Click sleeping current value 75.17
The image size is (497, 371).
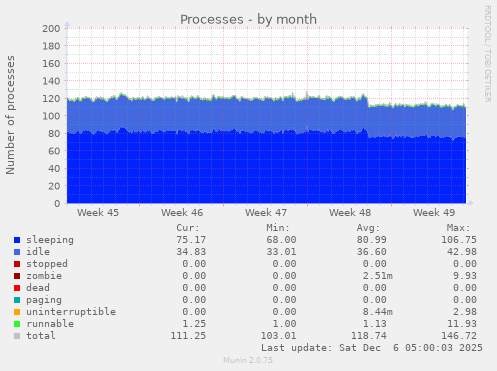[191, 240]
